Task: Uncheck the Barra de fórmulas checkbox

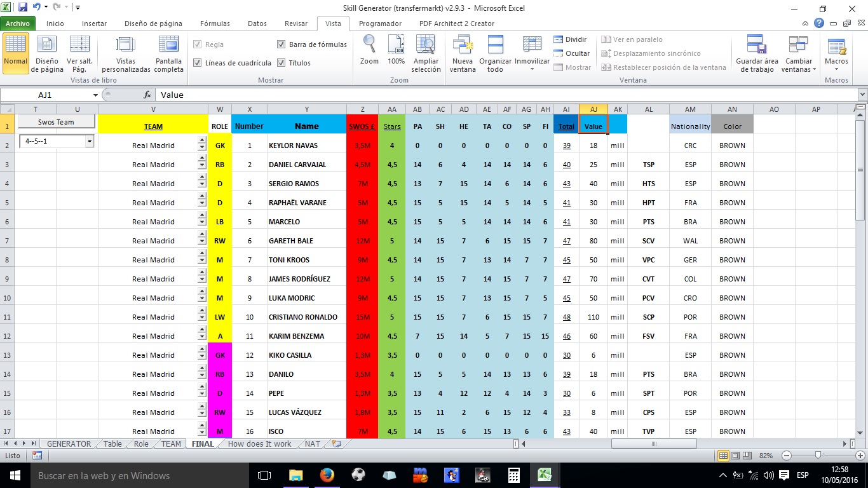Action: 281,44
